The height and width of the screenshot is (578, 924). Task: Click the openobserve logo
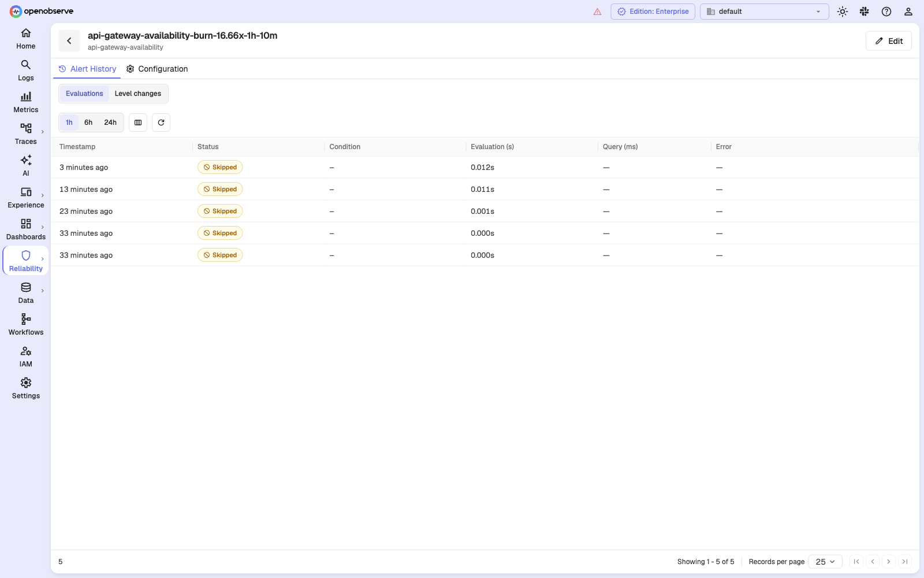pyautogui.click(x=42, y=12)
